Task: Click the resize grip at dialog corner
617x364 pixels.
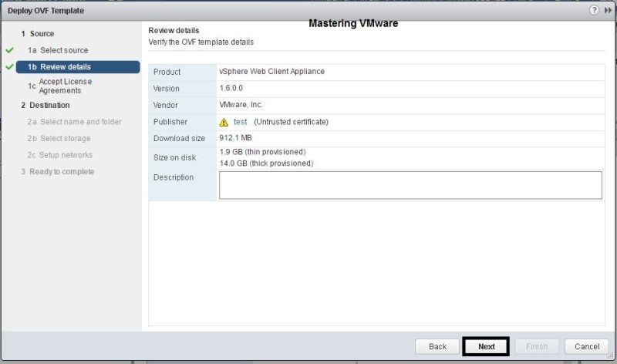Action: click(x=610, y=356)
